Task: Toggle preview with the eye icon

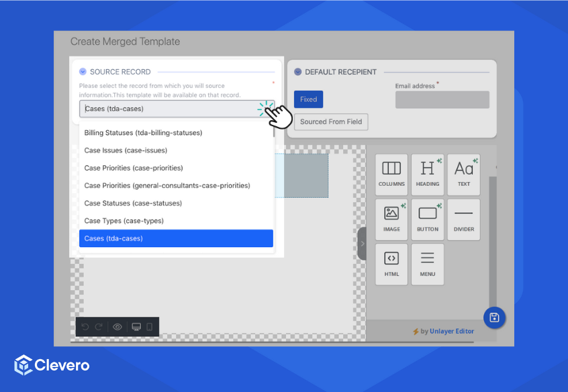Action: click(117, 327)
